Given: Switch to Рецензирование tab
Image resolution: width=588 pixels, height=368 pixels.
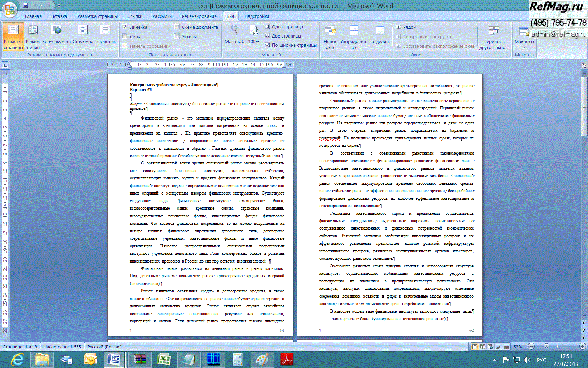Looking at the screenshot, I should (x=199, y=16).
